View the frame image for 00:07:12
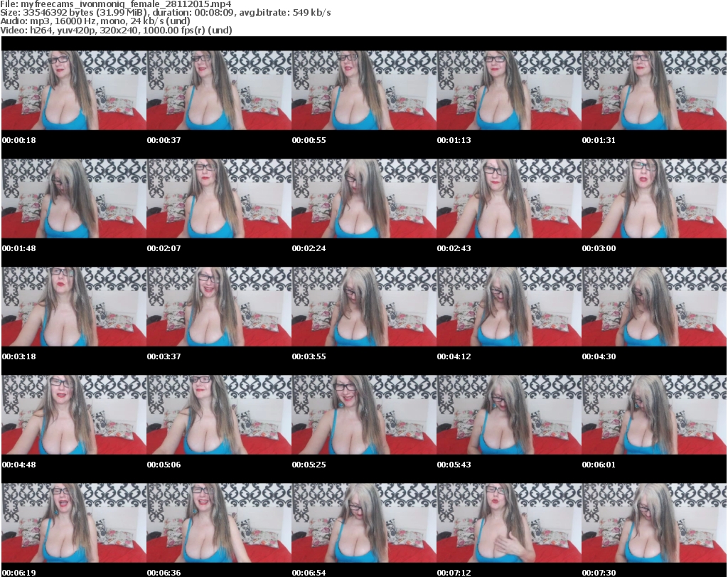728x577 pixels. 509,523
